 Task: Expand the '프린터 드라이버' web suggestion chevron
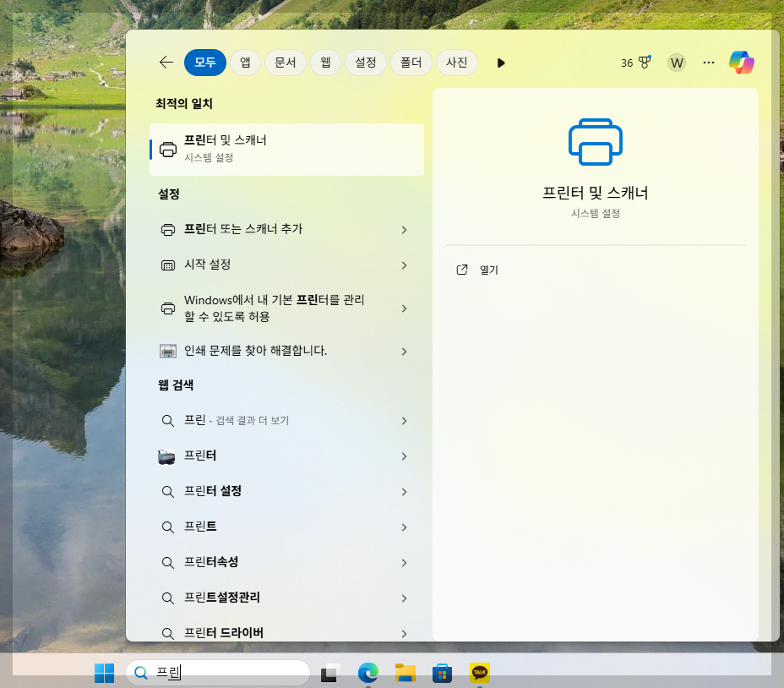click(x=404, y=632)
